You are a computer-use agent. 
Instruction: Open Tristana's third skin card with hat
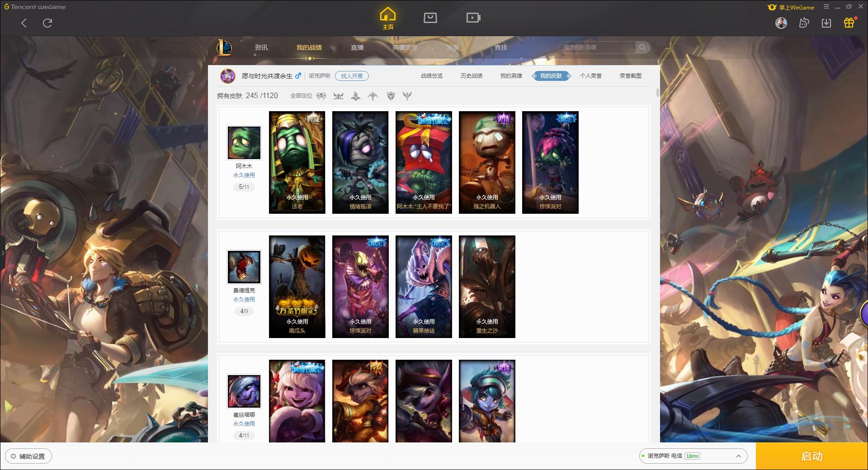pyautogui.click(x=424, y=401)
